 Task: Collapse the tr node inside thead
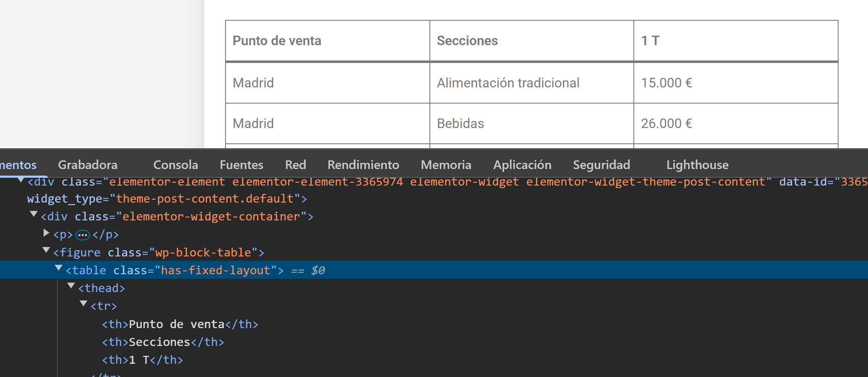click(x=84, y=304)
